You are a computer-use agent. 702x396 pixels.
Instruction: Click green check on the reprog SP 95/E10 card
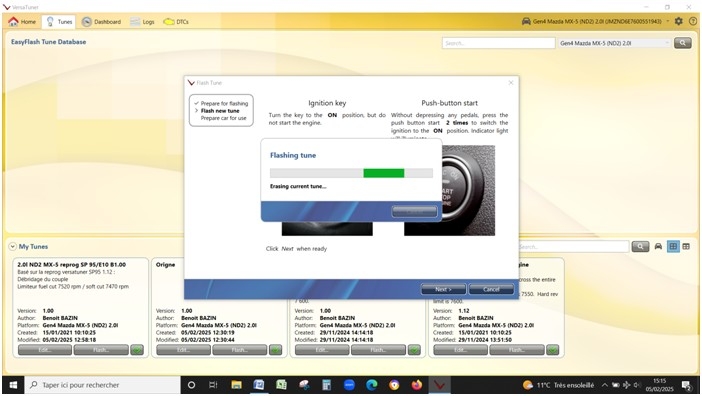(x=137, y=350)
